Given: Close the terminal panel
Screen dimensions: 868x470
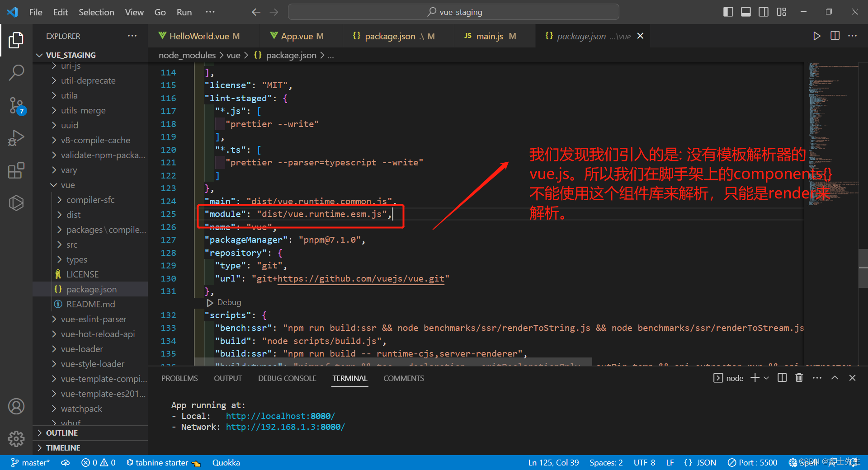Looking at the screenshot, I should point(852,378).
